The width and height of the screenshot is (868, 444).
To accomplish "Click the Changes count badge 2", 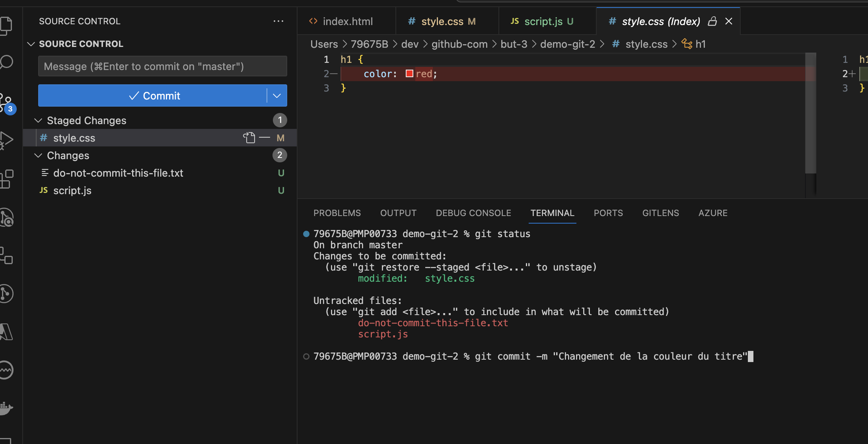I will [280, 155].
